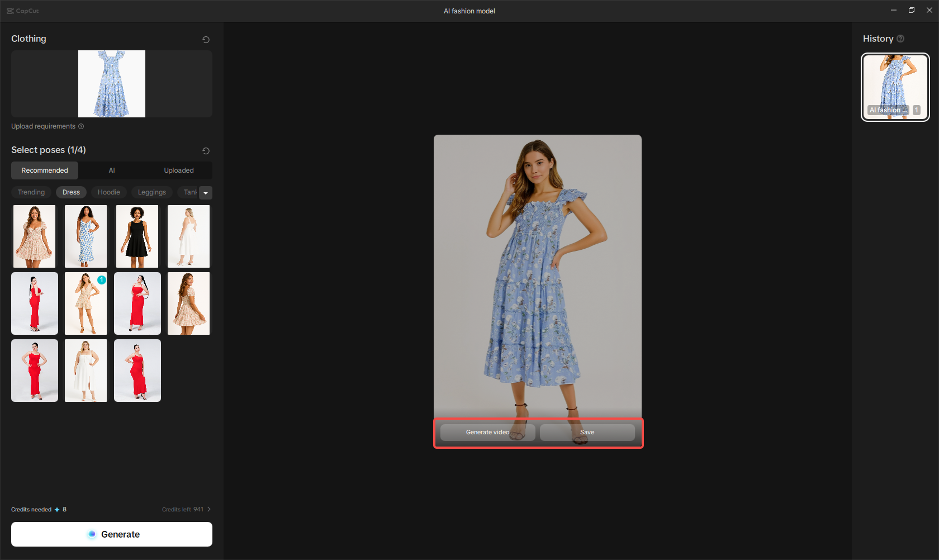Image resolution: width=939 pixels, height=560 pixels.
Task: Switch to the Uploaded poses tab
Action: click(178, 170)
